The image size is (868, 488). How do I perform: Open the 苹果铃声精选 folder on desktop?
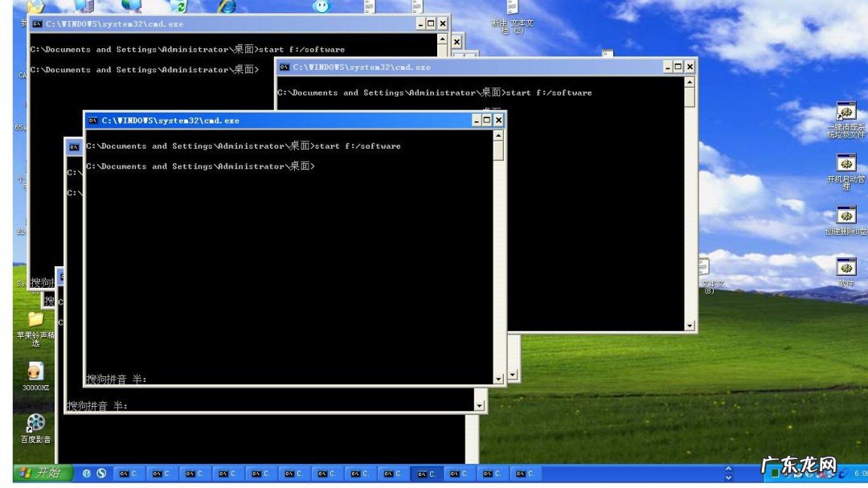35,320
